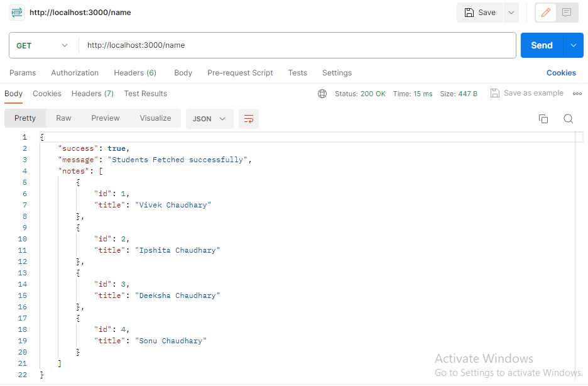588x386 pixels.
Task: Select the Preview view mode
Action: pyautogui.click(x=106, y=118)
